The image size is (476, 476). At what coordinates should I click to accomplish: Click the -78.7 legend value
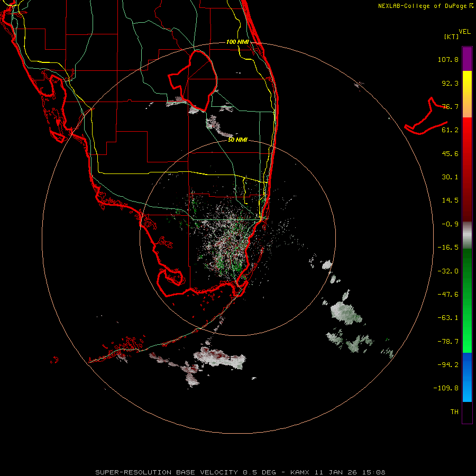tap(448, 342)
